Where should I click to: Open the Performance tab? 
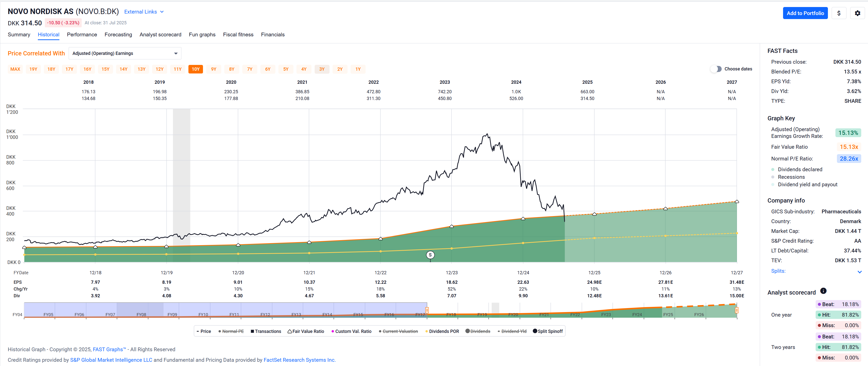click(x=82, y=34)
